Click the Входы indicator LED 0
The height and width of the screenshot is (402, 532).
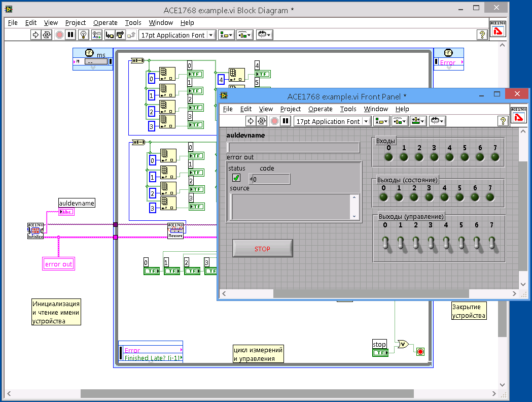388,157
